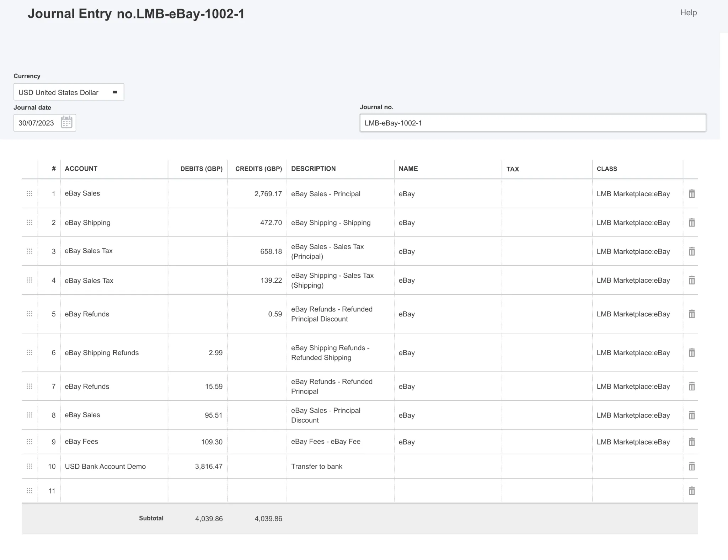Grab the drag handle of row 1

point(30,193)
